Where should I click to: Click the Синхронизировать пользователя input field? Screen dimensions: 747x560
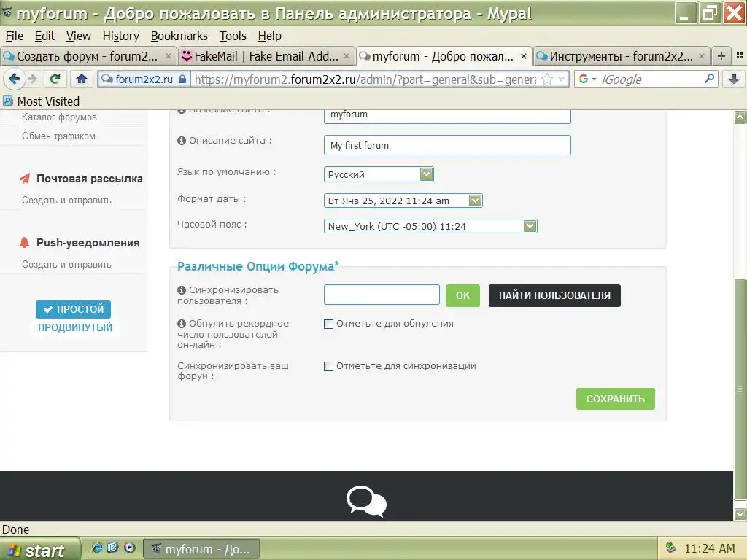point(382,295)
